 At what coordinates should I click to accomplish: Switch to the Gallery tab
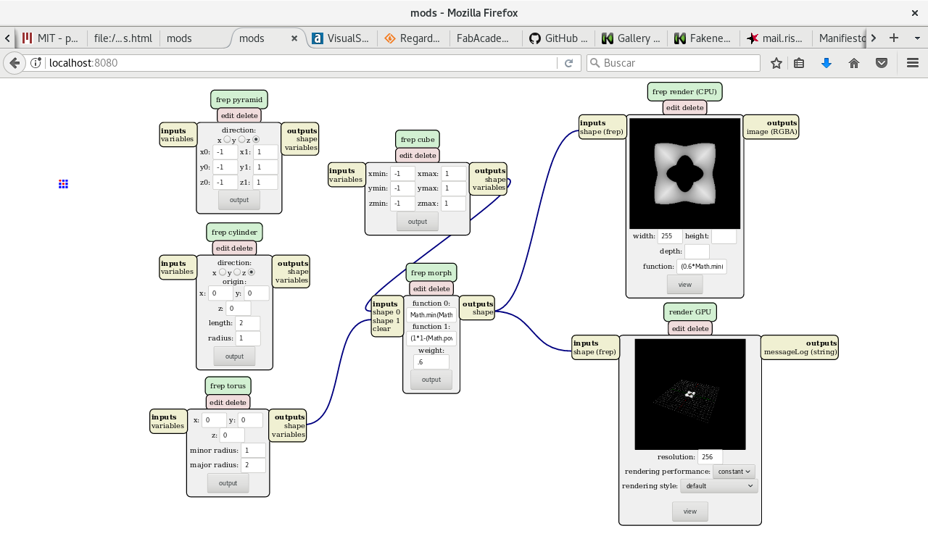631,38
